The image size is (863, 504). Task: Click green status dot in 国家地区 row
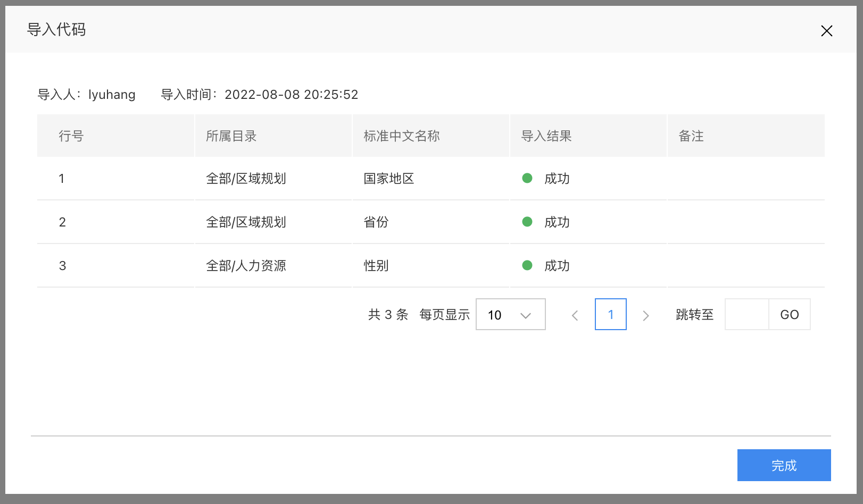click(527, 178)
